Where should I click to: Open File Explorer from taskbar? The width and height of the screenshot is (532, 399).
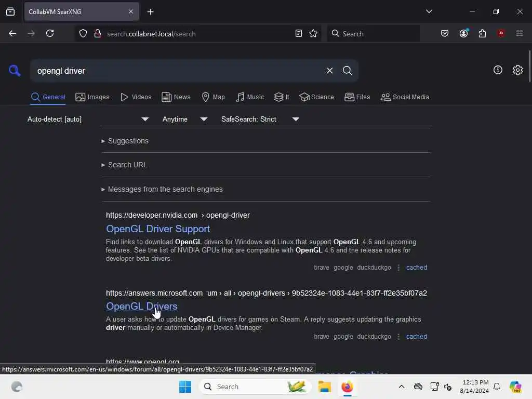324,387
